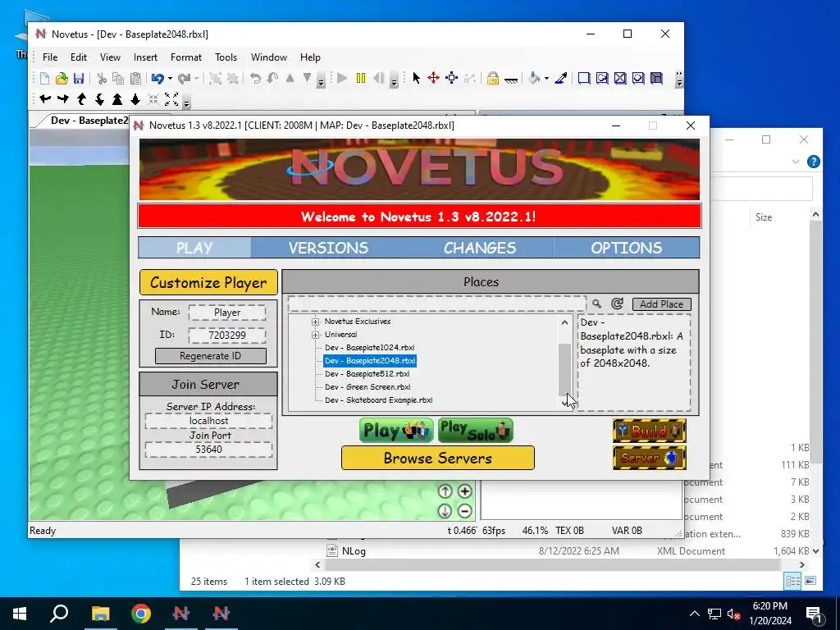Click the Copy icon in Studio toolbar
The width and height of the screenshot is (840, 630).
[x=118, y=79]
